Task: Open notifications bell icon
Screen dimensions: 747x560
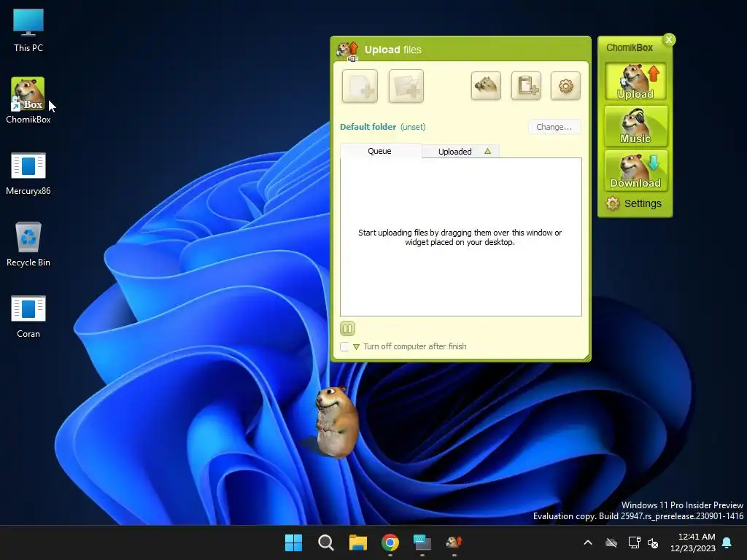Action: point(727,542)
